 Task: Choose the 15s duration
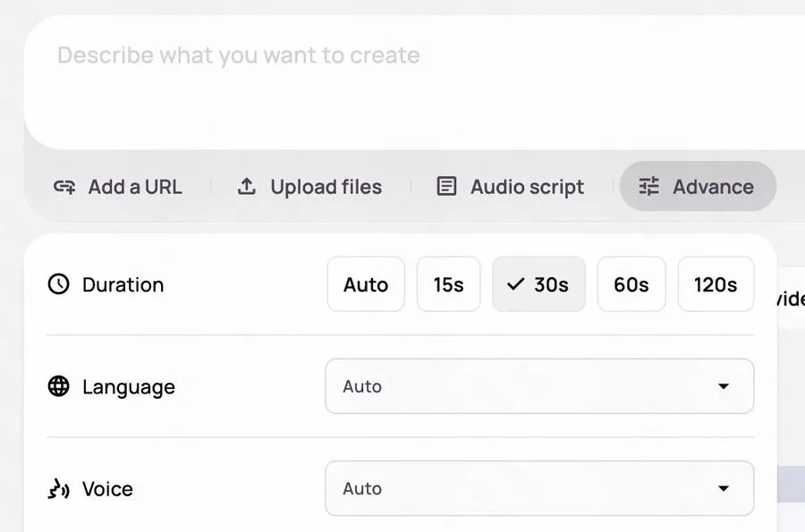click(449, 284)
